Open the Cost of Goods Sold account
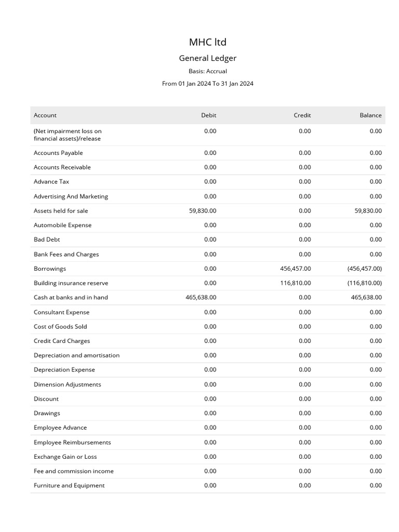 pyautogui.click(x=60, y=327)
